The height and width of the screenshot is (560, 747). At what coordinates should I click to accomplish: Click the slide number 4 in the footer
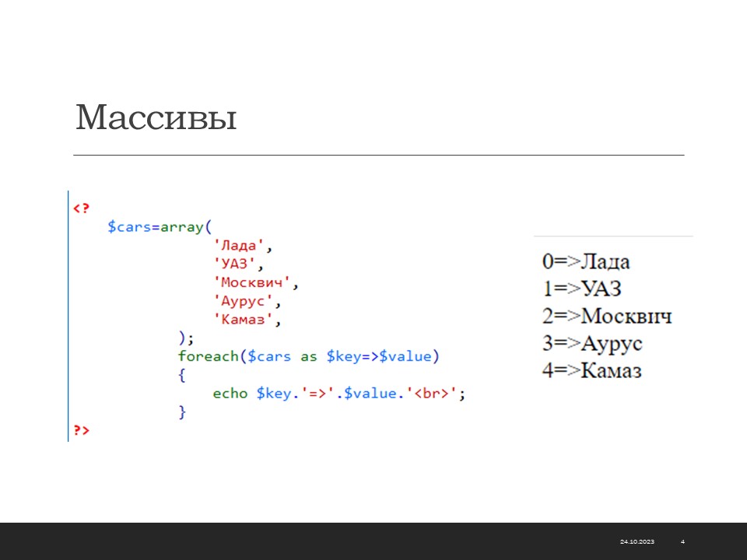point(682,541)
